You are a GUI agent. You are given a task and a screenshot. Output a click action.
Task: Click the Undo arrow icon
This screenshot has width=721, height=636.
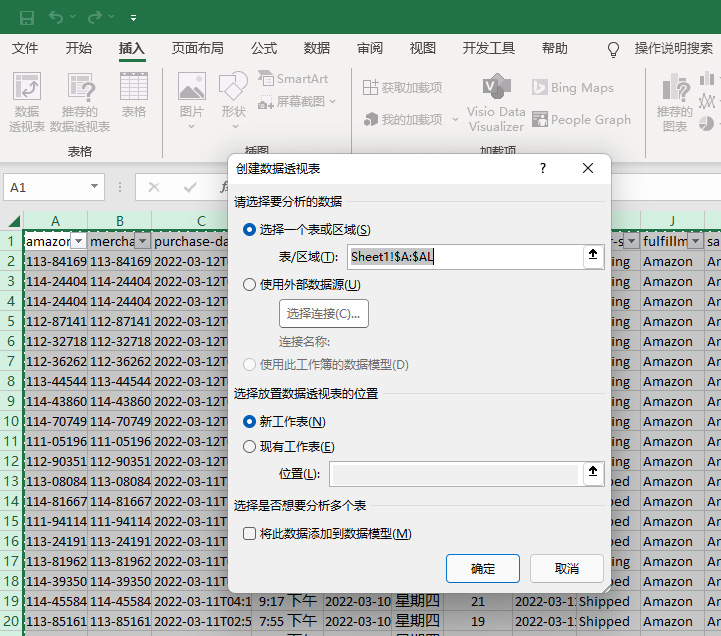click(x=56, y=17)
